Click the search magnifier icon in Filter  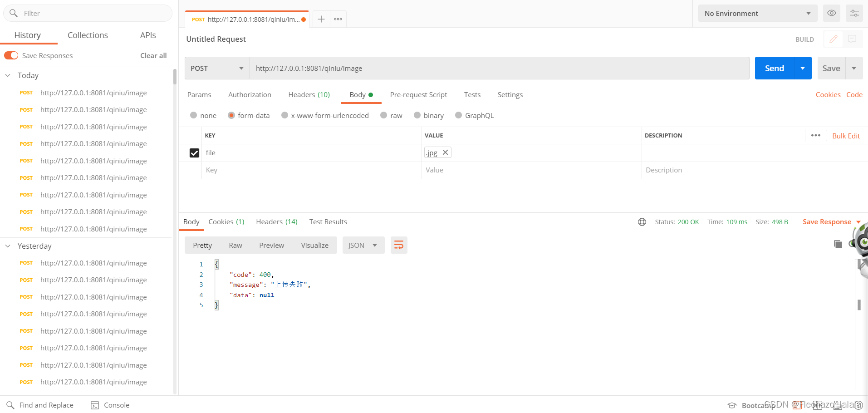pyautogui.click(x=14, y=13)
